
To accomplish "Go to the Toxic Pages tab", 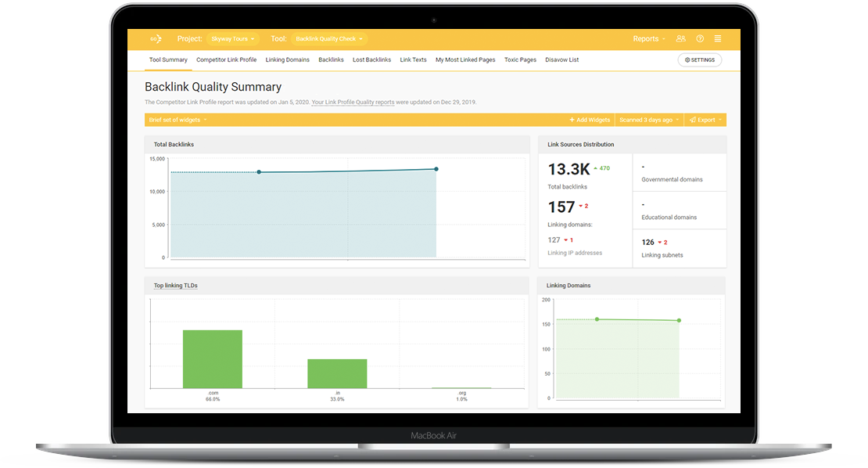I will 520,59.
